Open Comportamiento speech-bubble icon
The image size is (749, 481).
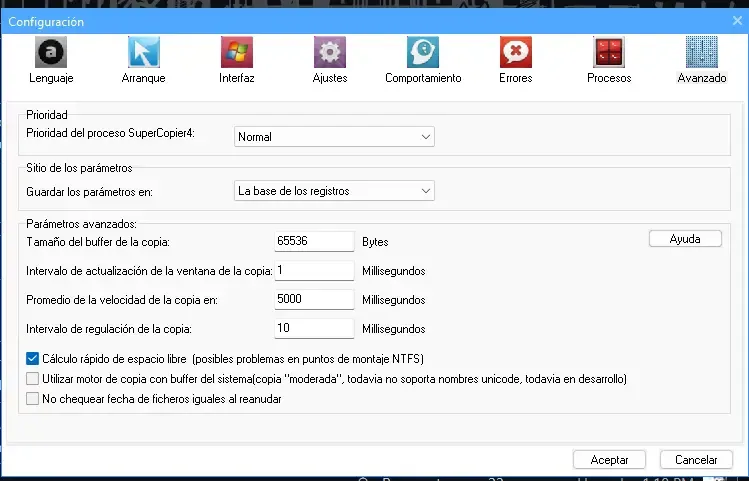423,52
